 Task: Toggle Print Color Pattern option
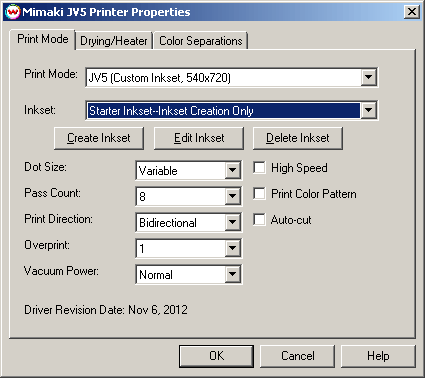pos(259,193)
